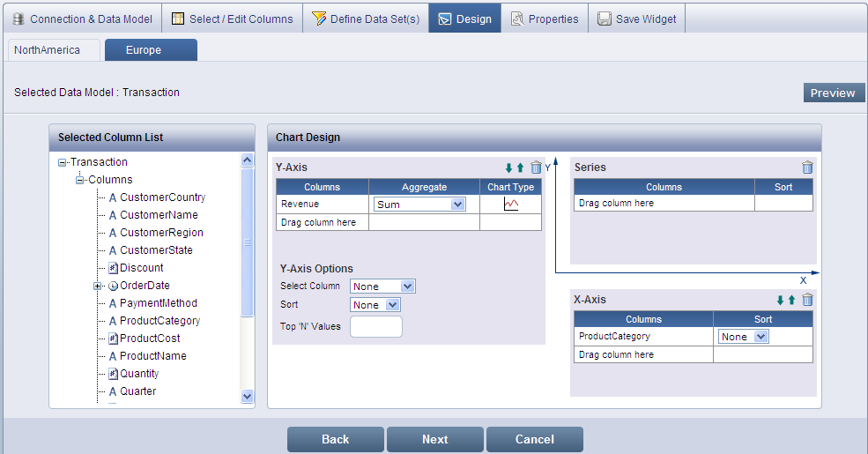Viewport: 868px width, 454px height.
Task: Change the Revenue line chart type icon
Action: pos(511,205)
